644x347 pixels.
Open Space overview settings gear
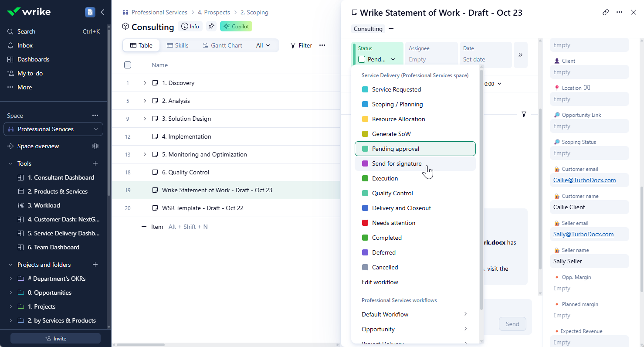click(x=95, y=146)
